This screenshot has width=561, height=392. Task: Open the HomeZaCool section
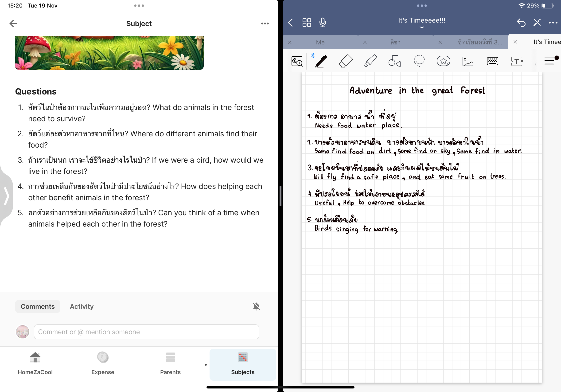pos(35,364)
